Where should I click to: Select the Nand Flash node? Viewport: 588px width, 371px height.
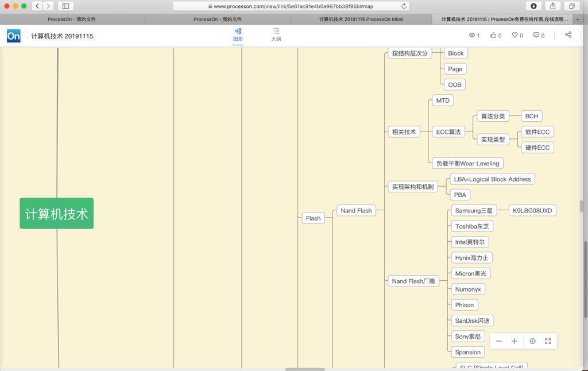coord(356,210)
